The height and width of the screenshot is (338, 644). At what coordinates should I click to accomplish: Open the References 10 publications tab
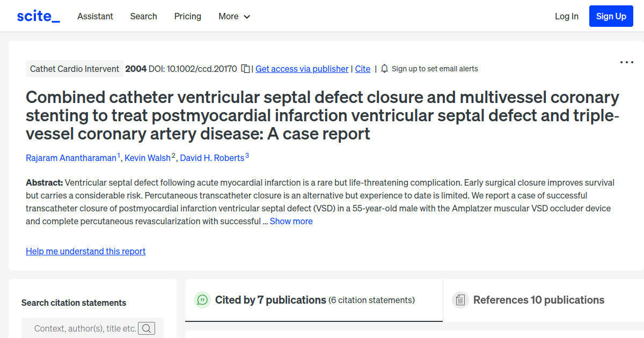(x=539, y=300)
